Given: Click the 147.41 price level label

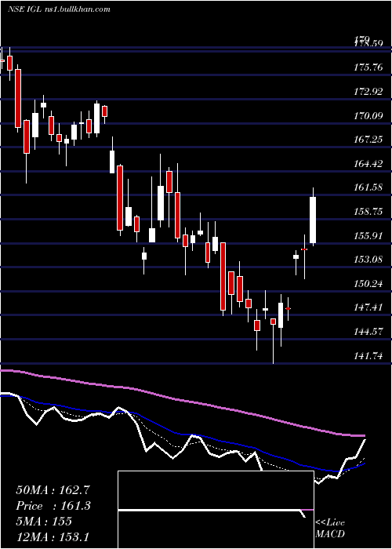Looking at the screenshot, I should pos(368,307).
